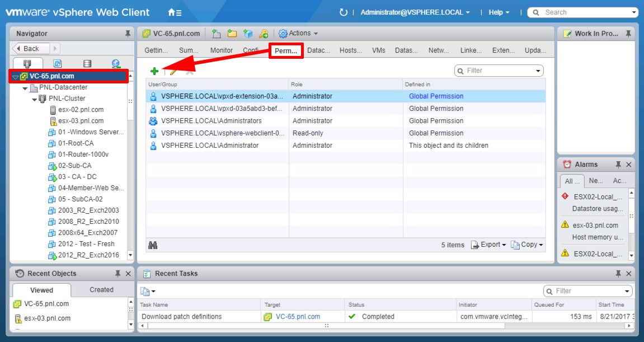Screen dimensions: 644x342
Task: Pin the Navigator panel
Action: pos(128,33)
